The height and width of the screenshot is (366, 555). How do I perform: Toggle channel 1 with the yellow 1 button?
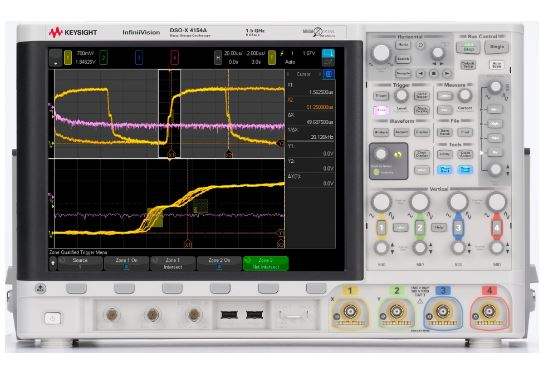point(381,228)
